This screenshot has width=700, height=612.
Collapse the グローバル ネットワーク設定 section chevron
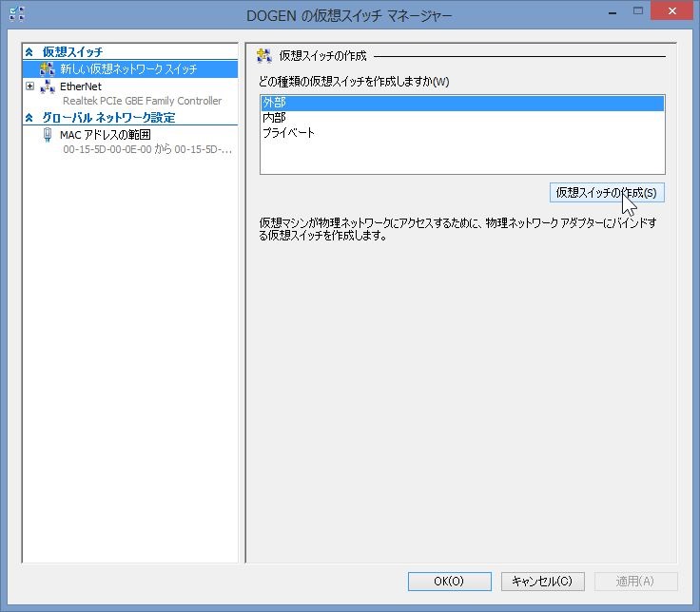[29, 118]
